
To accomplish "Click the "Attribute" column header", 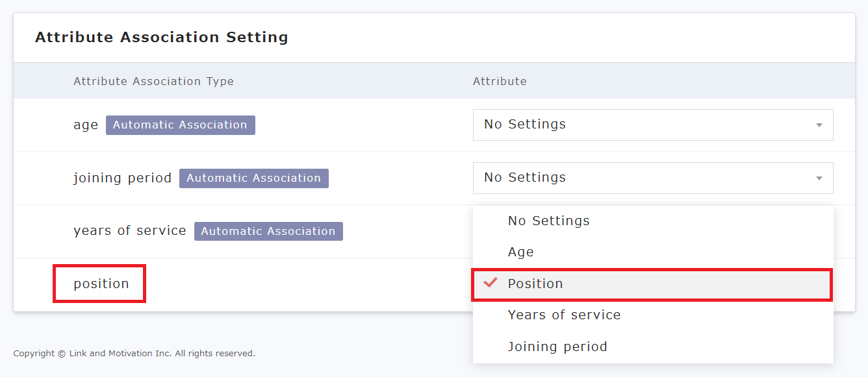I will click(x=500, y=81).
